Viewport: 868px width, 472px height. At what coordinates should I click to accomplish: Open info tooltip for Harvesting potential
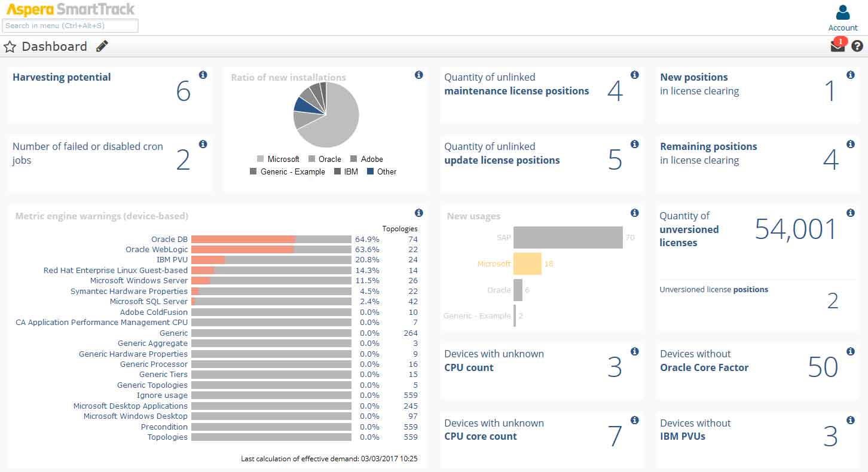(203, 74)
